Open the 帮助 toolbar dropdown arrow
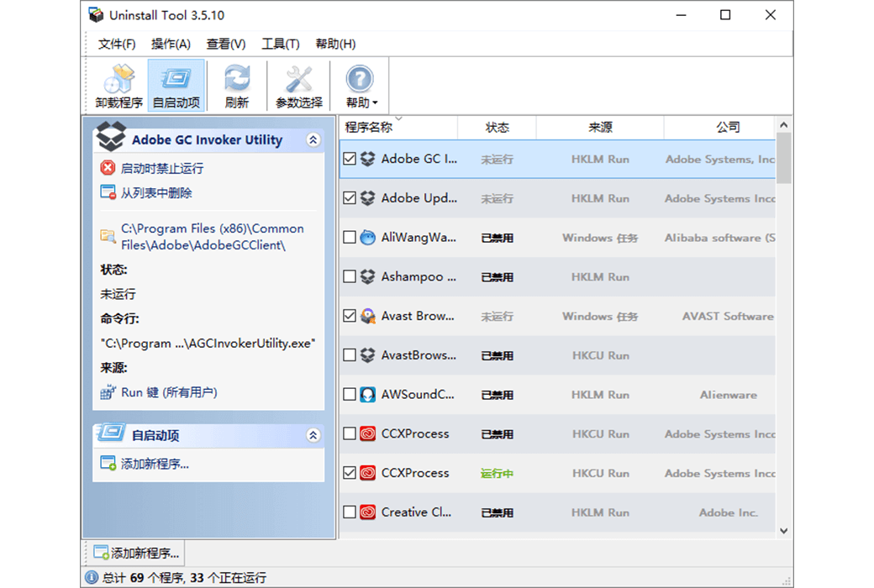Screen dimensions: 874x588 point(375,103)
